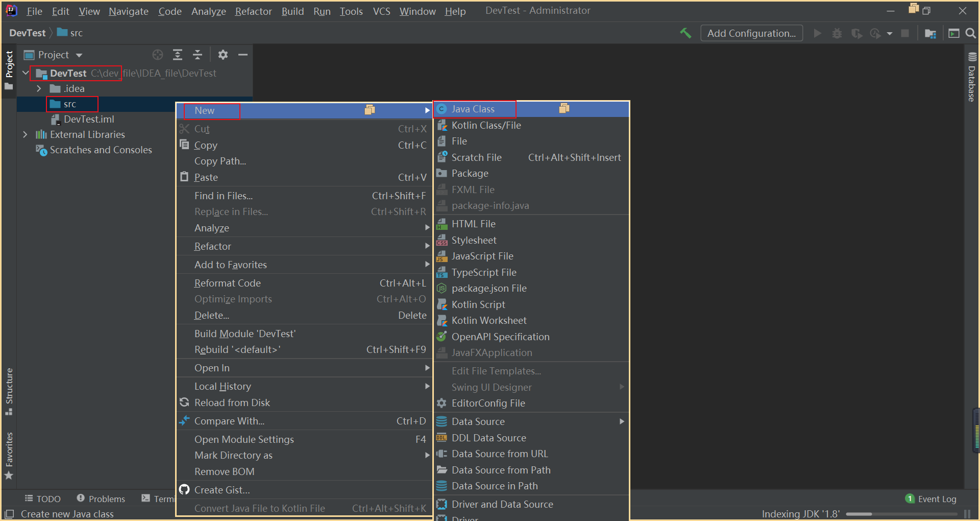Choose Data Source from Path
The width and height of the screenshot is (980, 521).
click(x=531, y=470)
